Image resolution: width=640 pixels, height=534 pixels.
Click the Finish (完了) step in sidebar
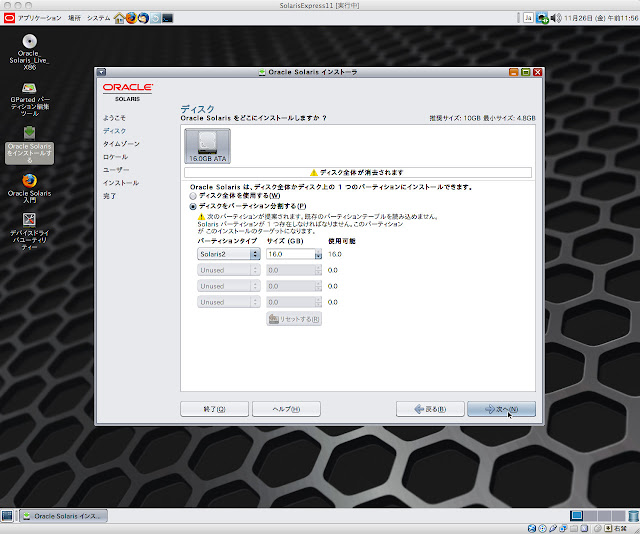click(109, 196)
